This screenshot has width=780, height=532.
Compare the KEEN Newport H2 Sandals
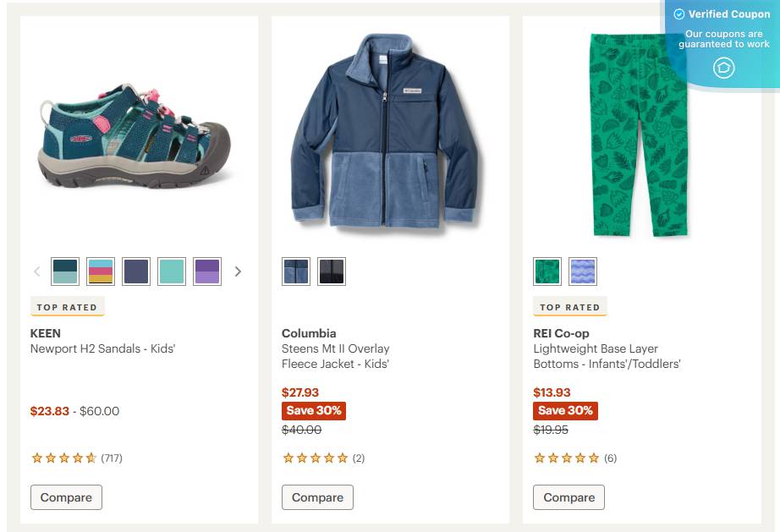click(66, 497)
